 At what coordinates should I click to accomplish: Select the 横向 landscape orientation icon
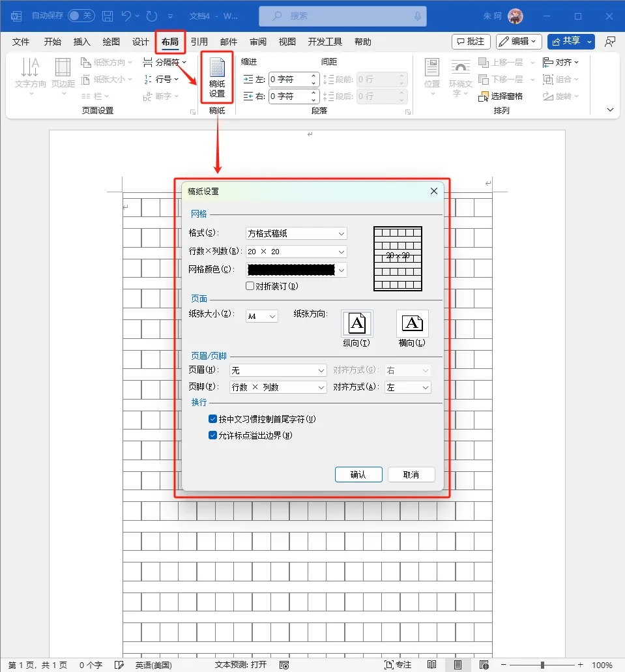tap(412, 324)
